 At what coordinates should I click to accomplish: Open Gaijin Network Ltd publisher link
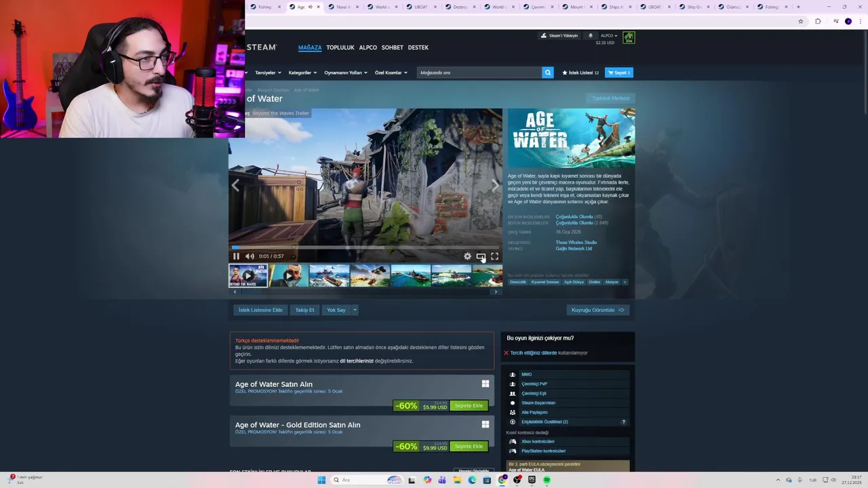(574, 249)
